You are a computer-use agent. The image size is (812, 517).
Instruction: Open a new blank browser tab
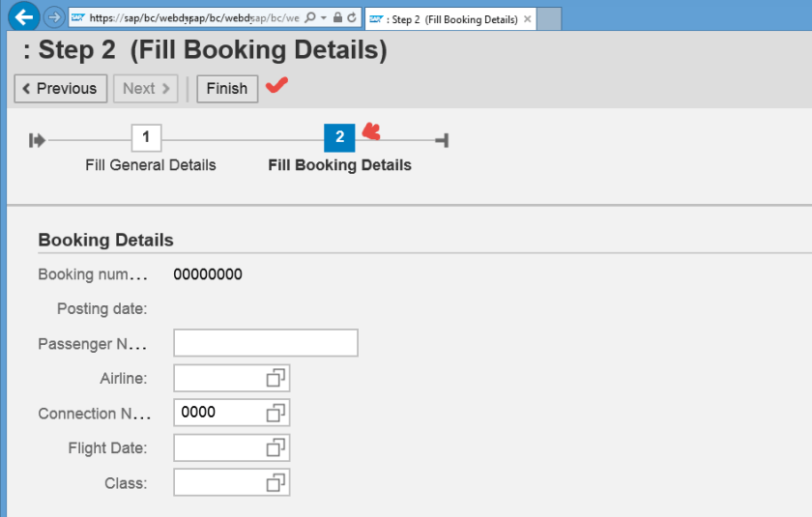(x=549, y=19)
